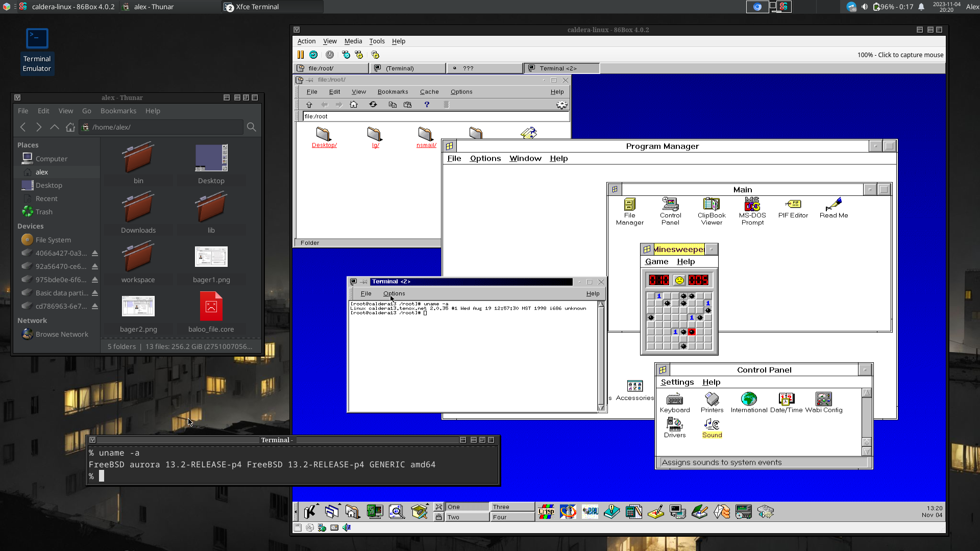This screenshot has height=551, width=980.
Task: Open the Program Manager control-menu box
Action: coord(449,146)
